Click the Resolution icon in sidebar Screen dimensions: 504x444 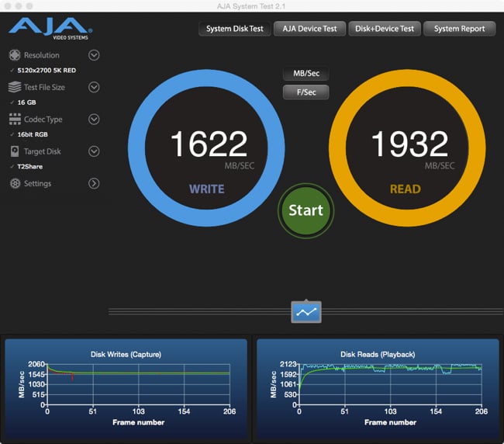[15, 55]
